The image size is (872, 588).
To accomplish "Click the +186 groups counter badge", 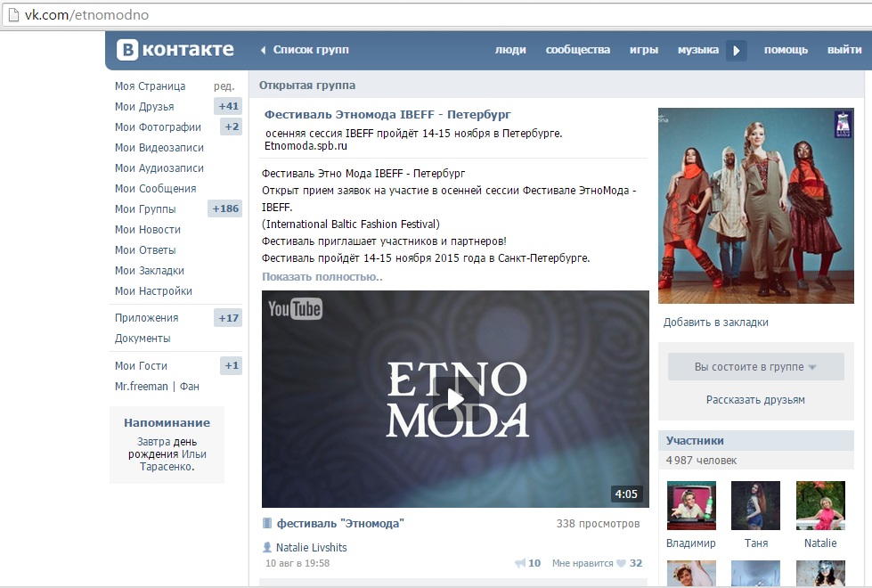I will tap(224, 208).
